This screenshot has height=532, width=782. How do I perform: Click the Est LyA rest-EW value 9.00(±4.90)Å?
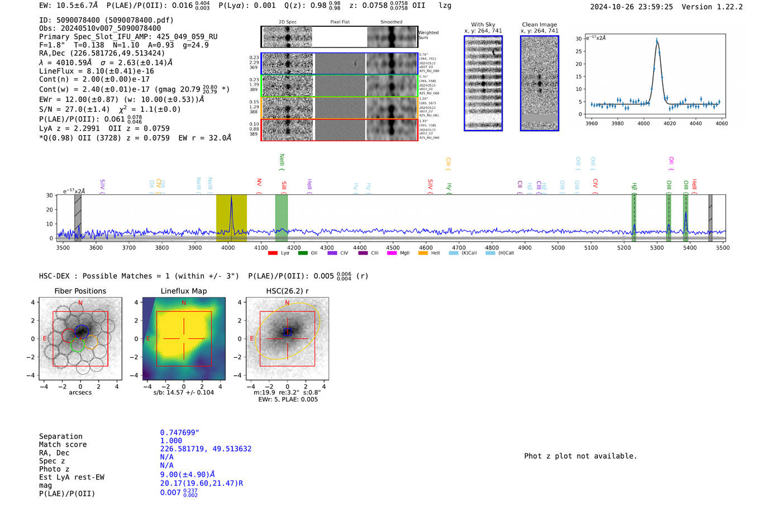(x=187, y=475)
